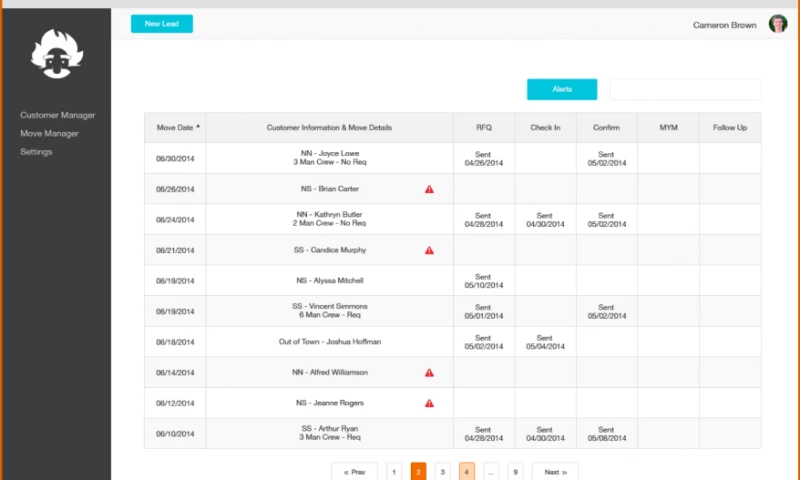Go to the next page with Next
Image resolution: width=800 pixels, height=480 pixels.
point(555,471)
